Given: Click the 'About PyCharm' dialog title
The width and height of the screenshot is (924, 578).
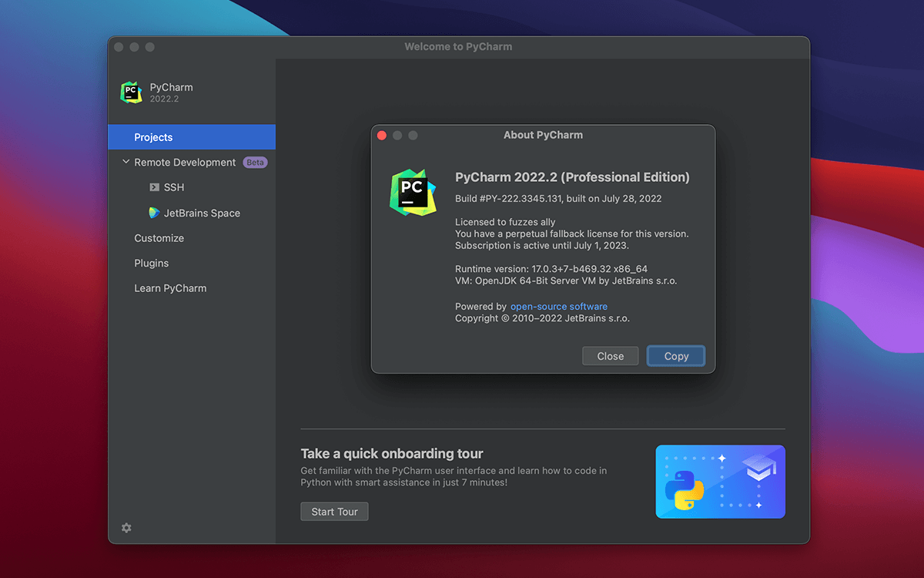Looking at the screenshot, I should 543,135.
